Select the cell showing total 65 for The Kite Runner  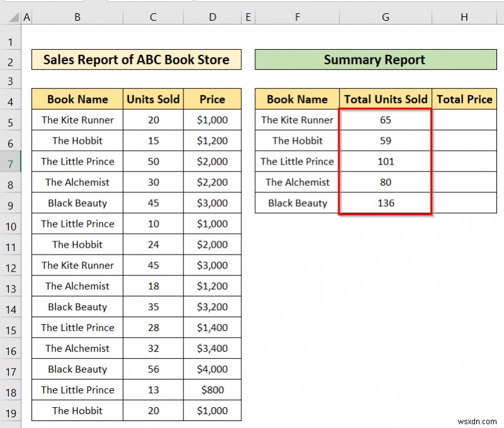[x=385, y=120]
